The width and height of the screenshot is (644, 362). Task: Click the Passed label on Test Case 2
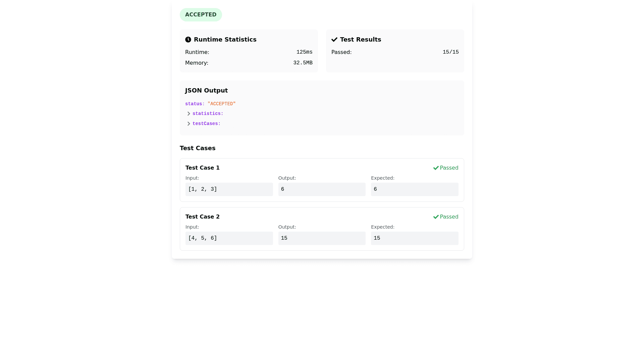pos(449,217)
